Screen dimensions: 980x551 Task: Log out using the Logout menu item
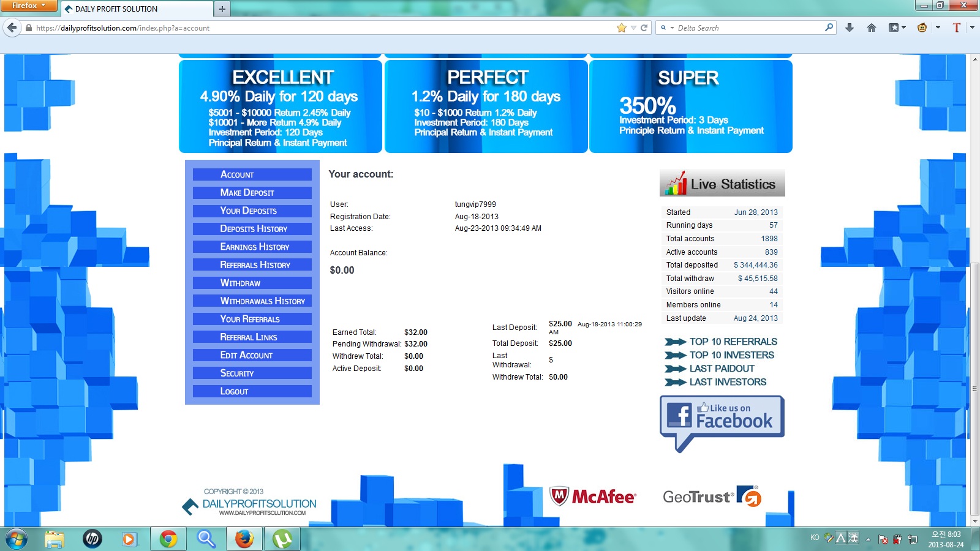click(x=252, y=391)
